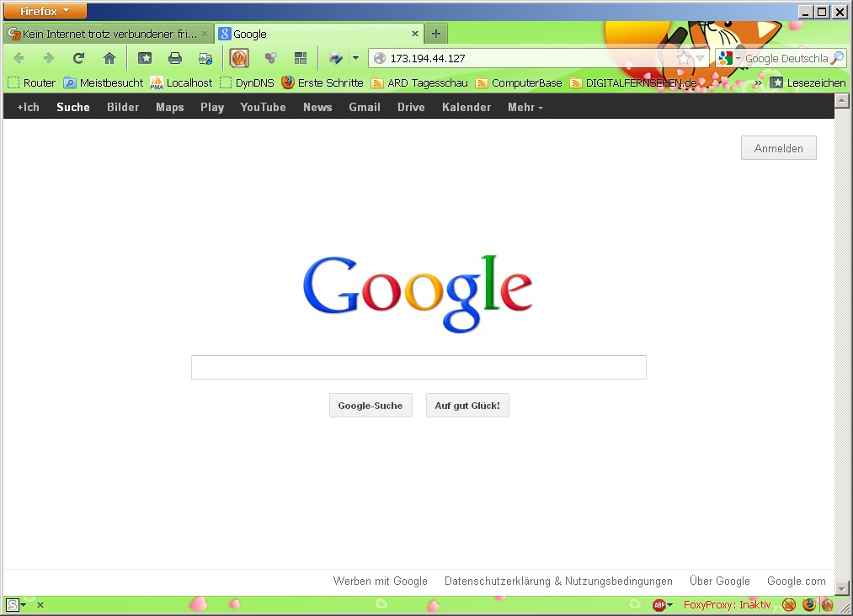
Task: Reload the current page
Action: point(79,58)
